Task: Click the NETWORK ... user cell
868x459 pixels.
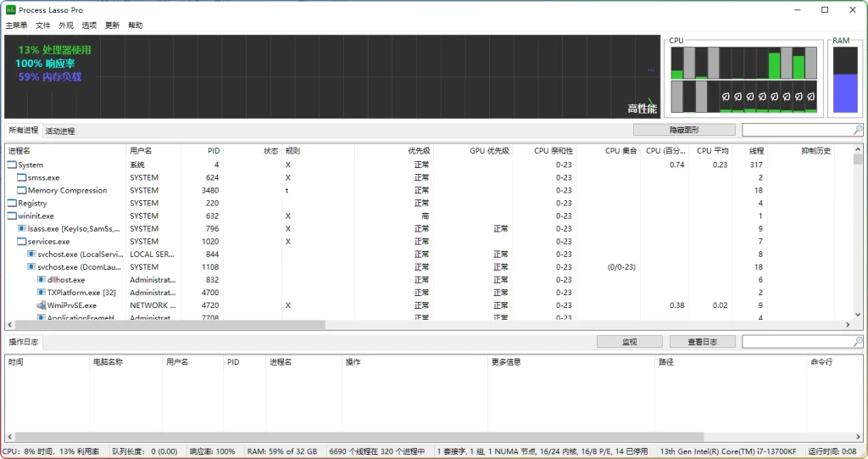Action: (153, 305)
